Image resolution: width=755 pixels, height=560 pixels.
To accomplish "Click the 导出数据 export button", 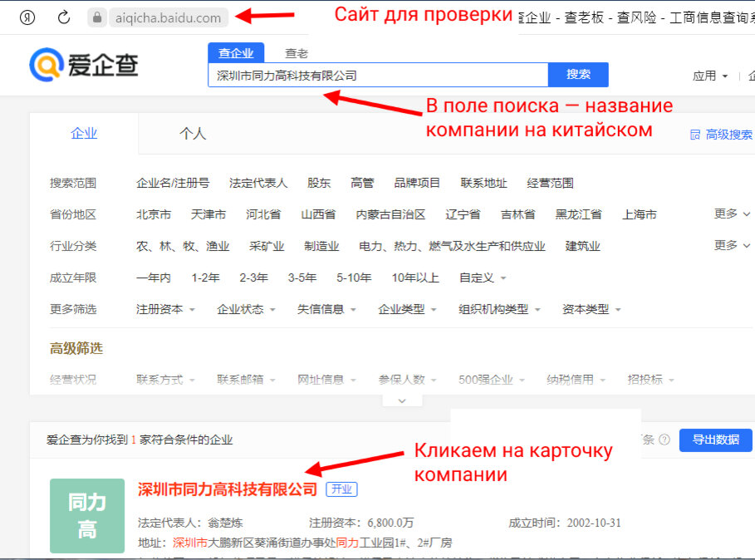I will click(x=715, y=440).
